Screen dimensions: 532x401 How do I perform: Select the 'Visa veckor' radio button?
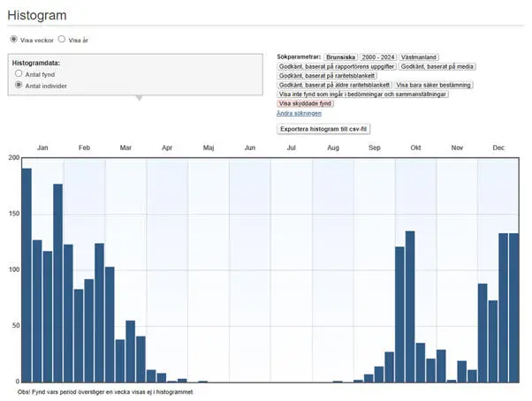tap(14, 40)
